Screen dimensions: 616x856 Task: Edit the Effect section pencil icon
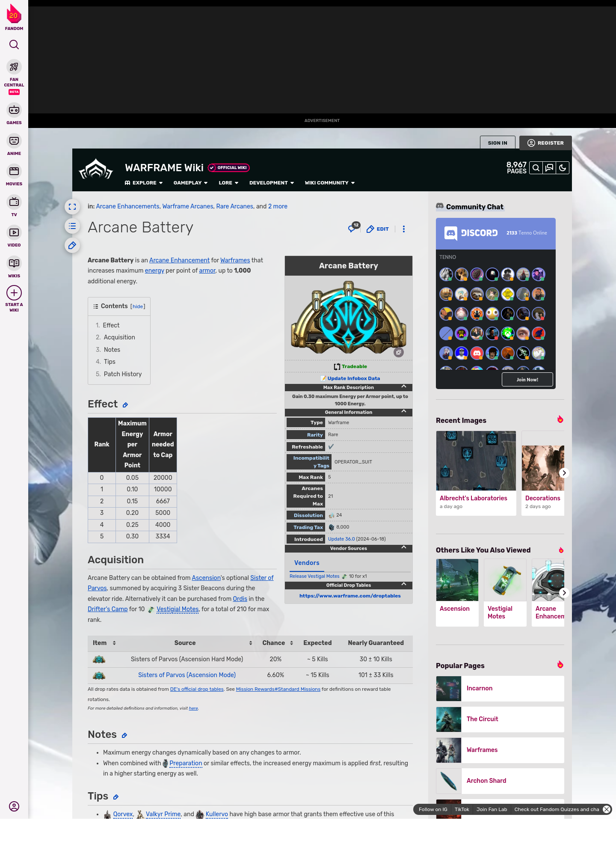[125, 405]
